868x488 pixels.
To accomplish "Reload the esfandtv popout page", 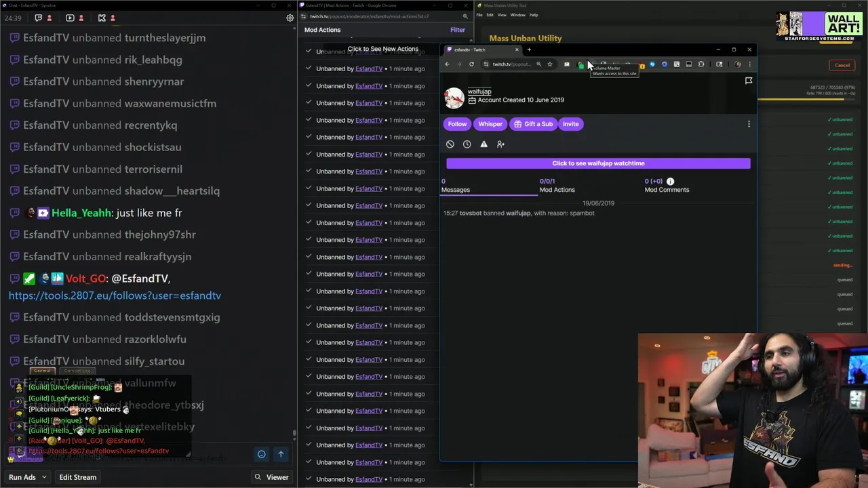I will coord(471,64).
